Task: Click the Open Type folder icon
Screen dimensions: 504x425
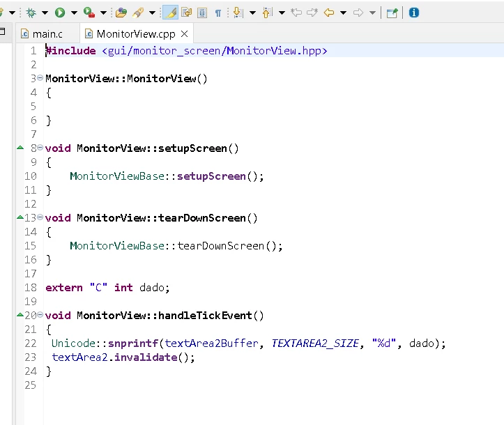Action: click(121, 13)
